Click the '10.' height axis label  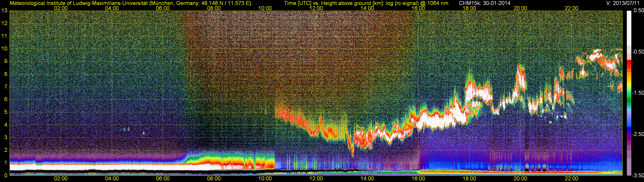pos(5,49)
